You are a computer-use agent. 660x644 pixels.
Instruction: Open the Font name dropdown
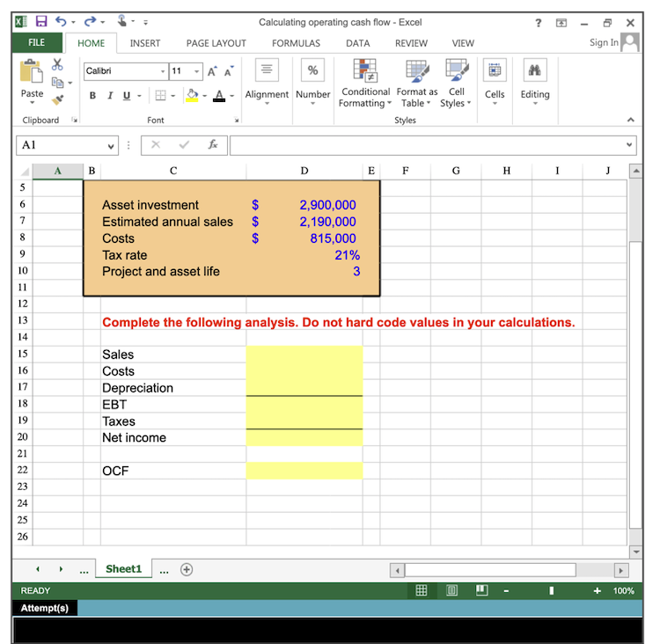(x=163, y=71)
